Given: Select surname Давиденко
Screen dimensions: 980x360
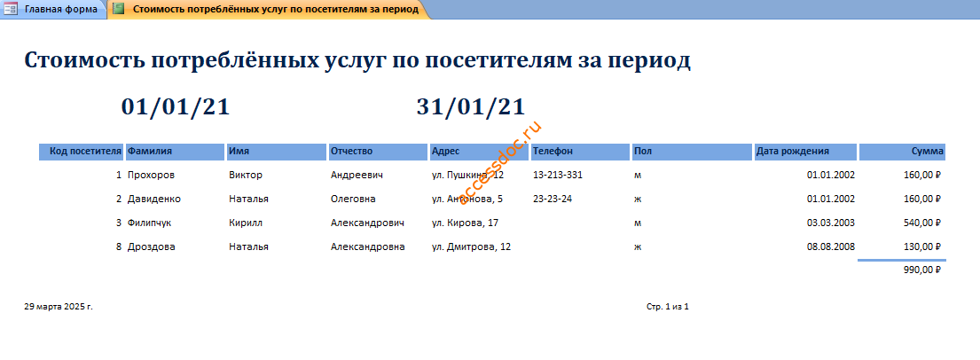Looking at the screenshot, I should point(153,199).
